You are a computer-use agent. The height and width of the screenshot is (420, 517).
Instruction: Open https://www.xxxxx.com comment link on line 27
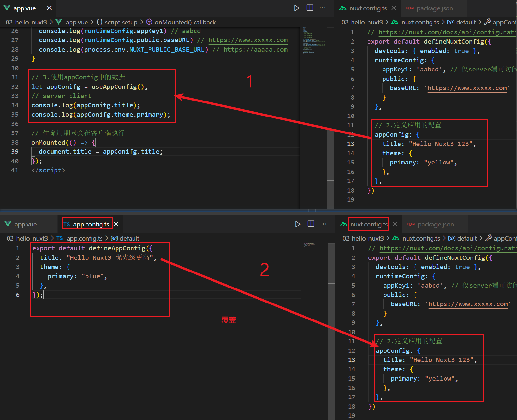248,40
